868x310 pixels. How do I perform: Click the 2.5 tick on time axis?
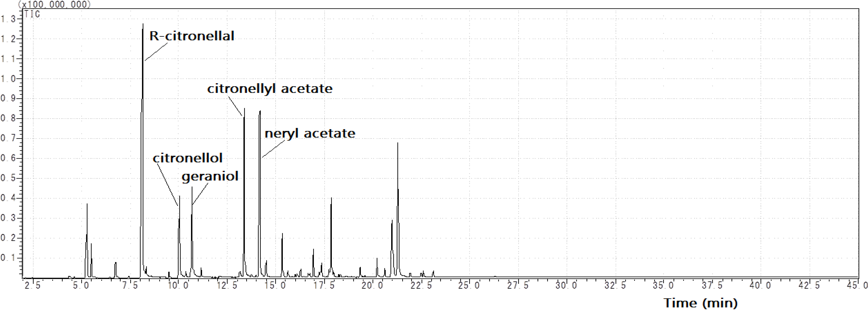click(x=33, y=286)
